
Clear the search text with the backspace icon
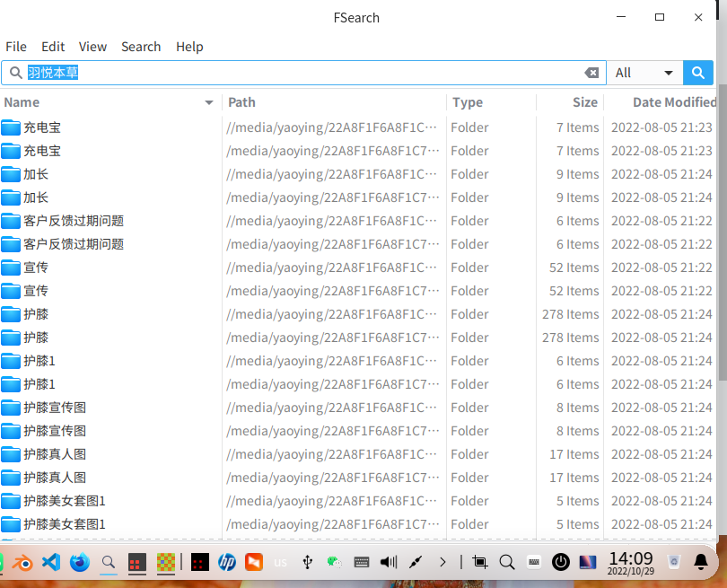[x=591, y=72]
